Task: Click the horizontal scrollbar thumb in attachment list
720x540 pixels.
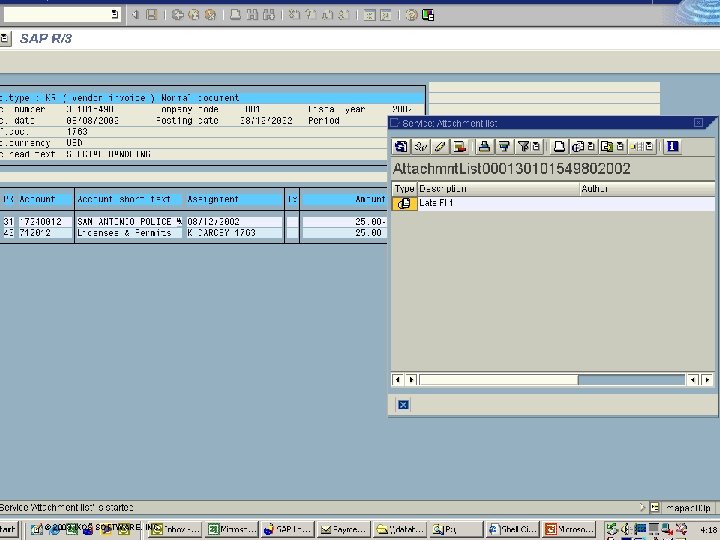Action: [x=499, y=380]
